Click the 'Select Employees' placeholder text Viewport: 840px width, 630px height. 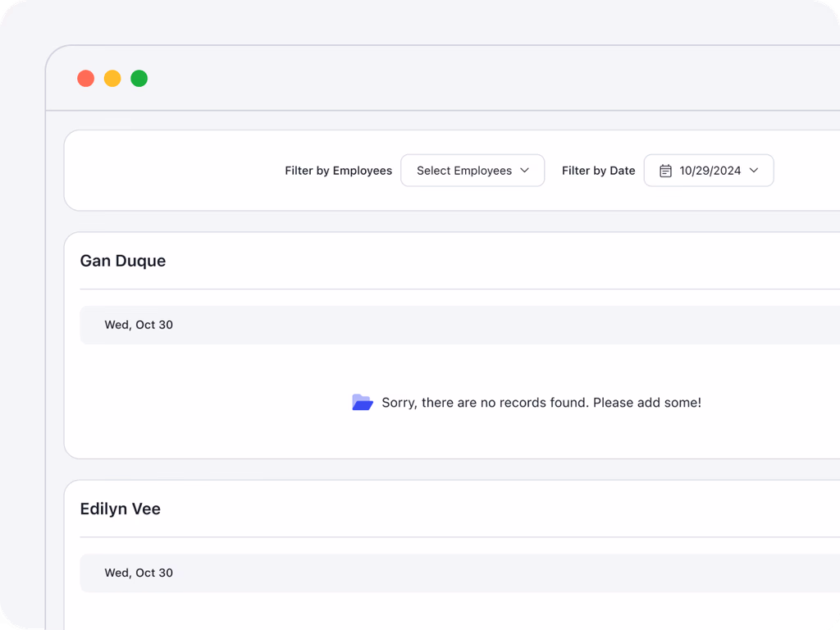(x=463, y=171)
